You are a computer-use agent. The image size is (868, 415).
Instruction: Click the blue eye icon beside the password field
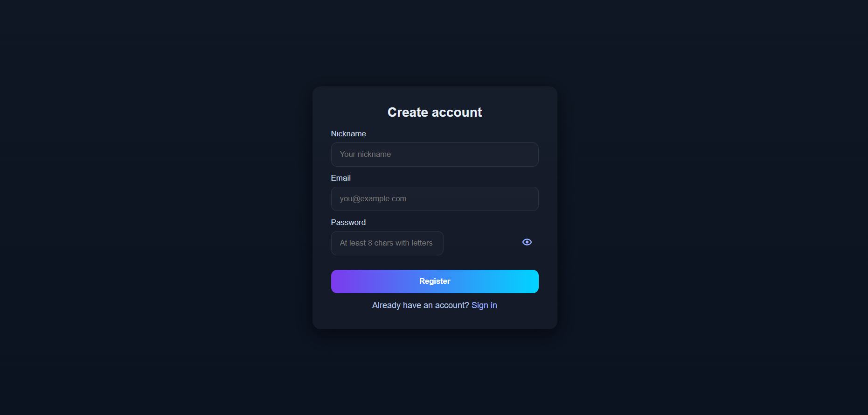tap(527, 242)
